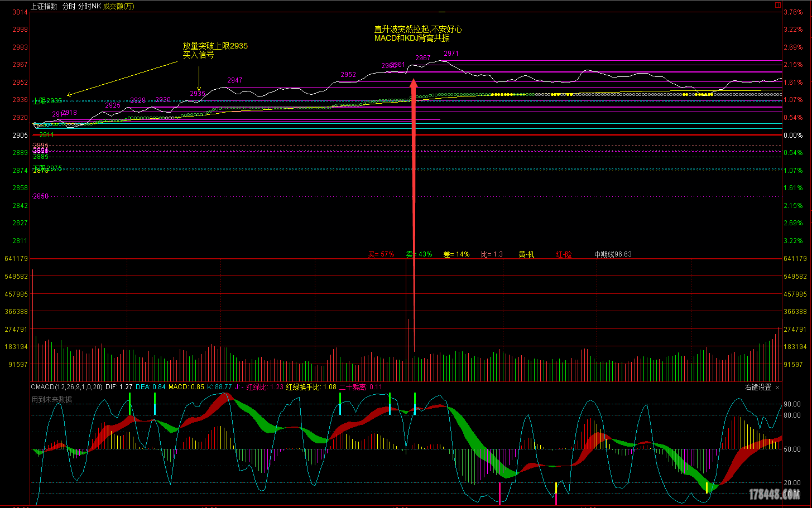Click the 2850 dotted level label

[x=41, y=196]
